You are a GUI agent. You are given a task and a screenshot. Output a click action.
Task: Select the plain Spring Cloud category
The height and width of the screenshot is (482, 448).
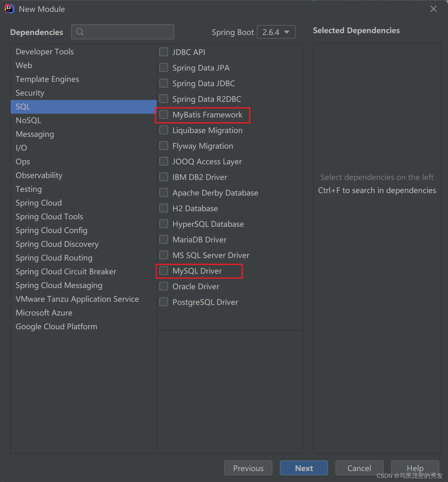click(x=84, y=203)
